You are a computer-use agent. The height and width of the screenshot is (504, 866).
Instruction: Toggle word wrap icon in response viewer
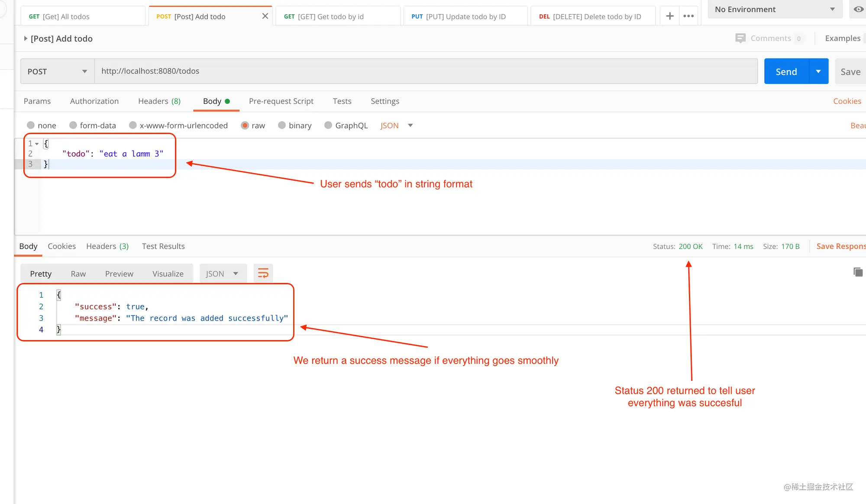coord(263,273)
